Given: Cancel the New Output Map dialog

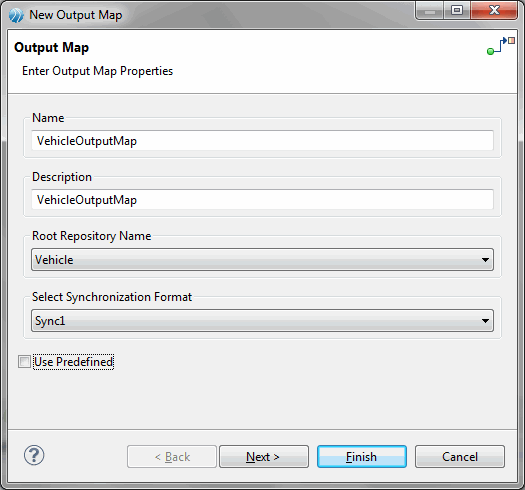Looking at the screenshot, I should click(460, 457).
